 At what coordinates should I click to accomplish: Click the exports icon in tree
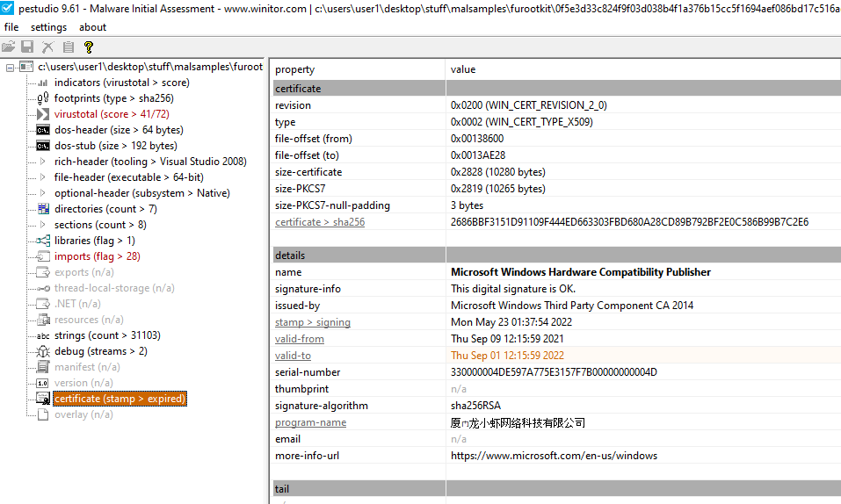[x=43, y=272]
